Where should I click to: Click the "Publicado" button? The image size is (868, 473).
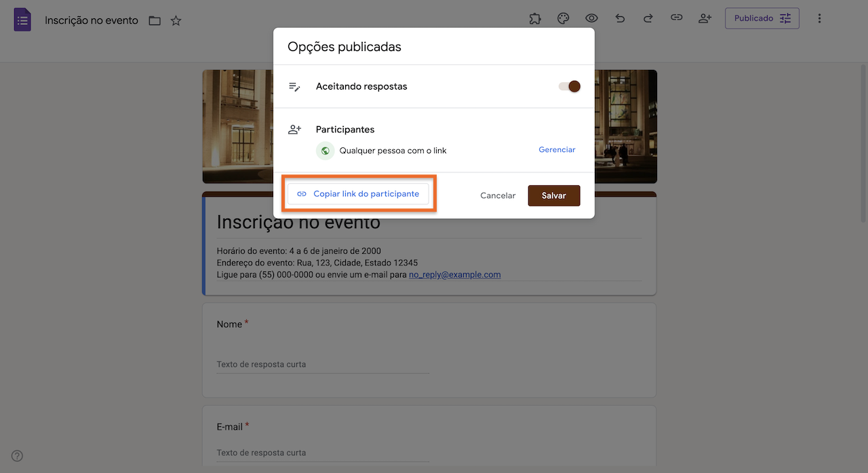tap(754, 18)
